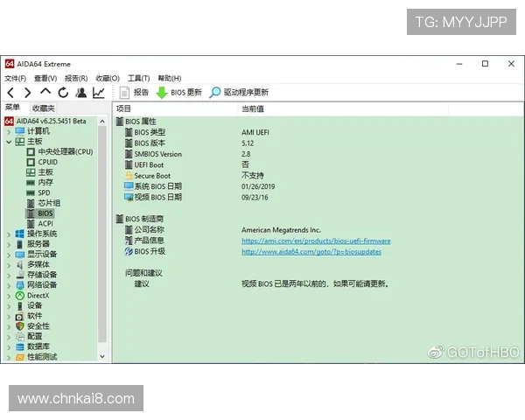This screenshot has width=525, height=420.
Task: Expand the 服务器 tree node
Action: click(x=9, y=245)
